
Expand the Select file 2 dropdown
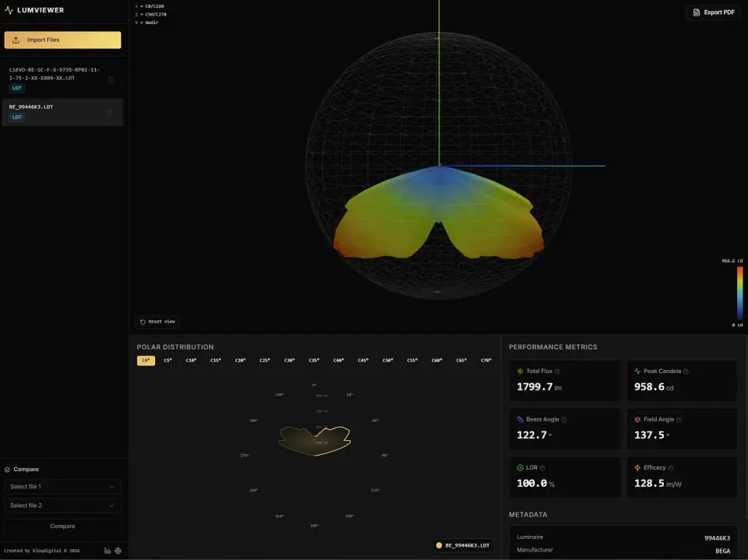tap(62, 505)
